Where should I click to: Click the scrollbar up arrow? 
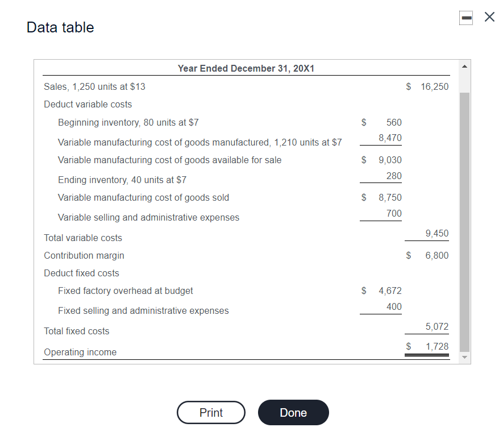coord(464,66)
